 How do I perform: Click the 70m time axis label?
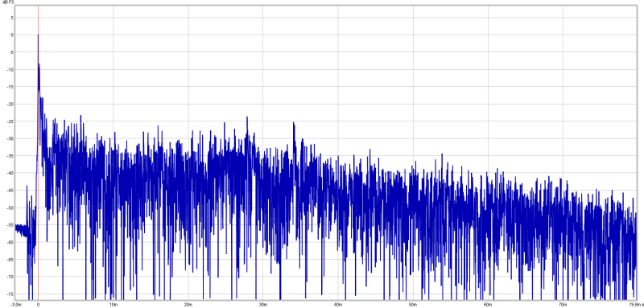(563, 305)
